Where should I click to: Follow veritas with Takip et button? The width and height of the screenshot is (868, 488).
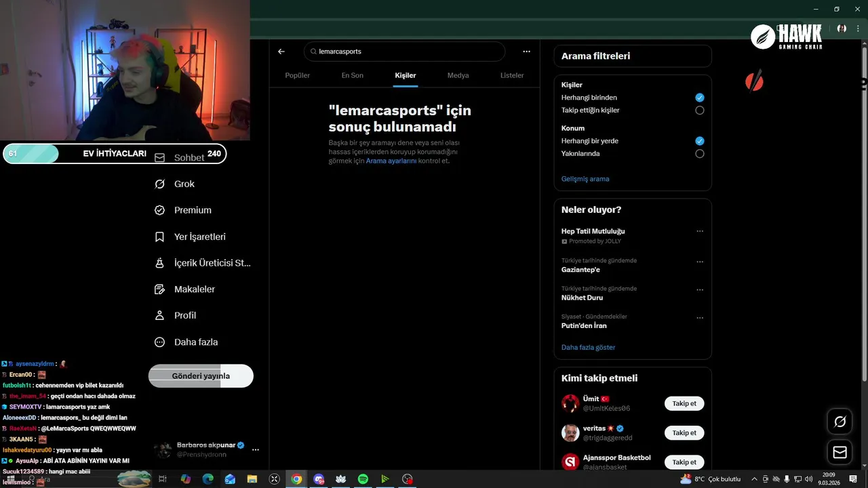coord(684,432)
